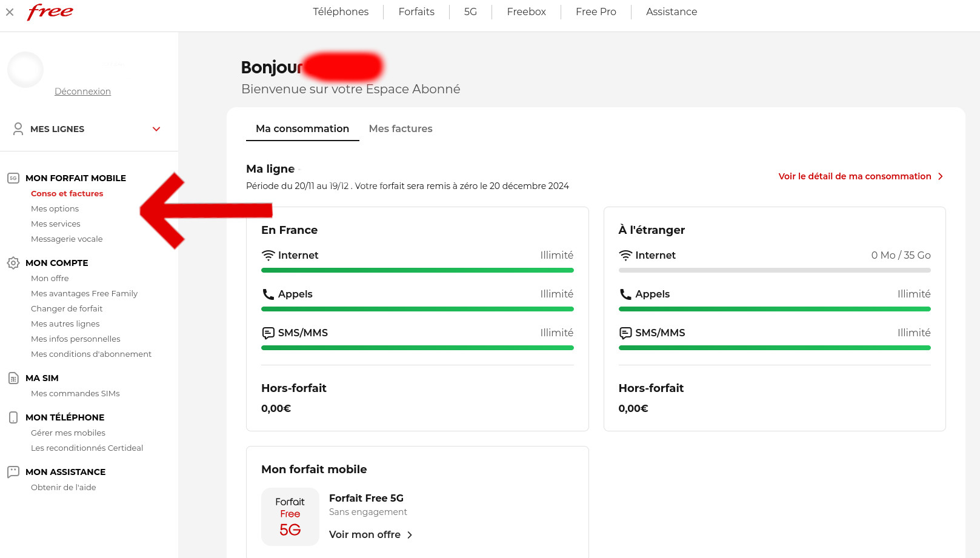Image resolution: width=980 pixels, height=558 pixels.
Task: Open the Freebox menu in top navigation
Action: (x=526, y=12)
